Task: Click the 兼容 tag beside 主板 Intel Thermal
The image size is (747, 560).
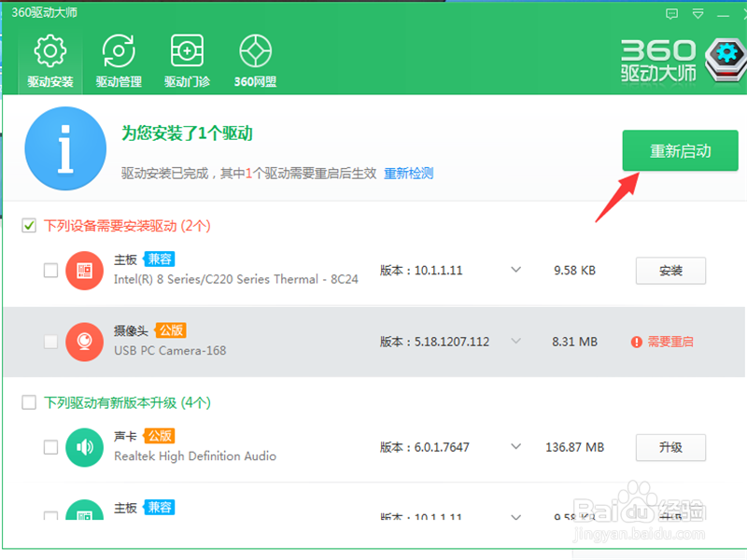Action: click(159, 259)
